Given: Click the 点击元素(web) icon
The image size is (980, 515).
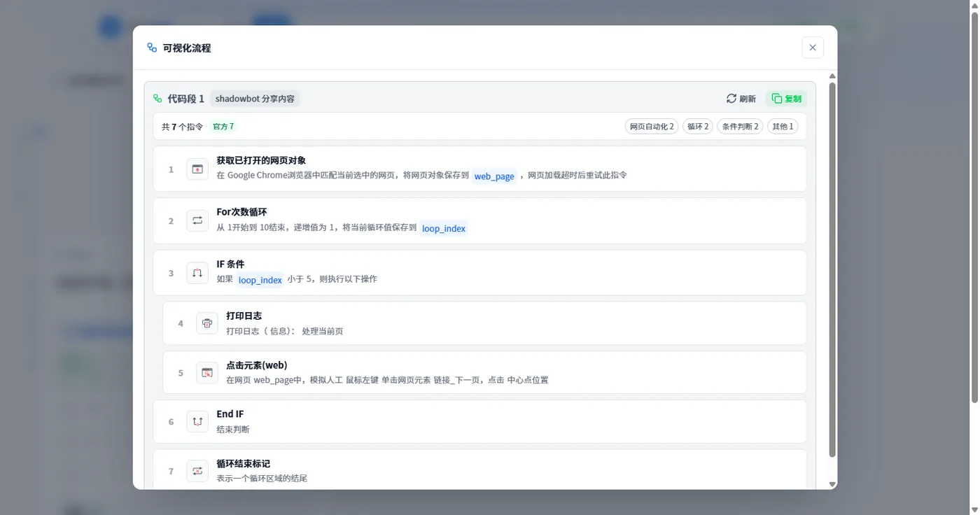Looking at the screenshot, I should pos(207,373).
